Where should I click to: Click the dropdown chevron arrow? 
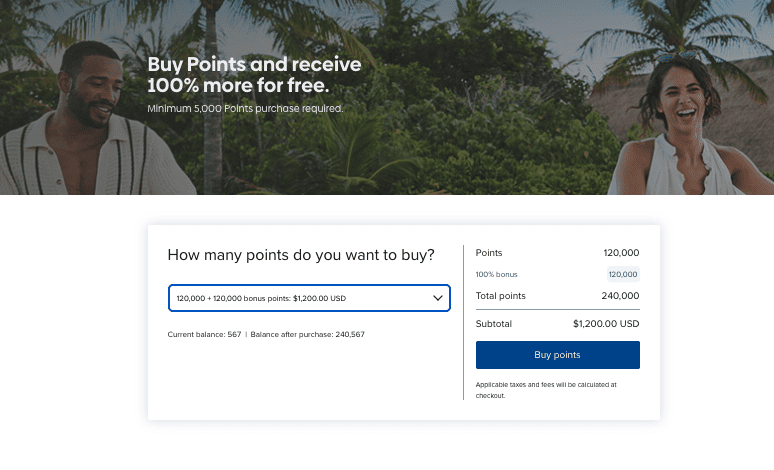pos(437,298)
